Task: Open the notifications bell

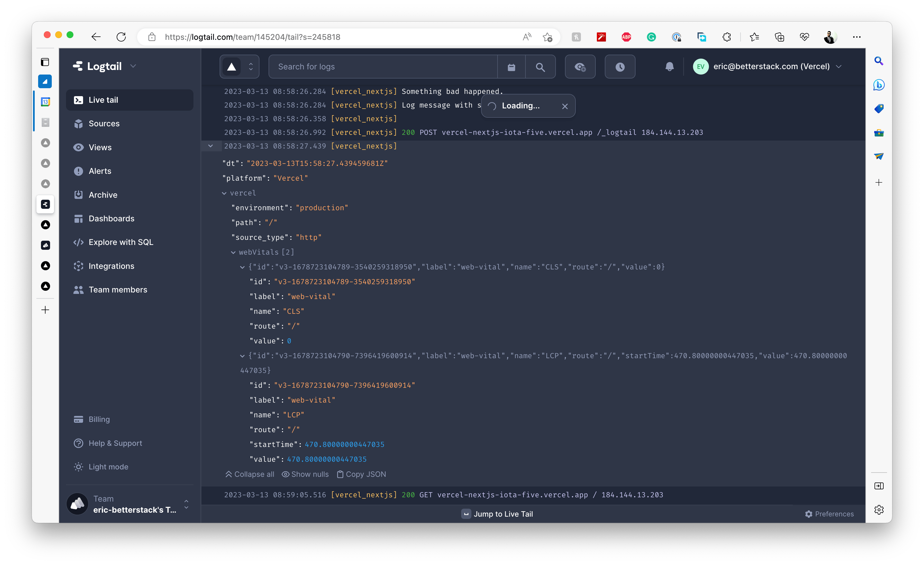Action: pos(669,67)
